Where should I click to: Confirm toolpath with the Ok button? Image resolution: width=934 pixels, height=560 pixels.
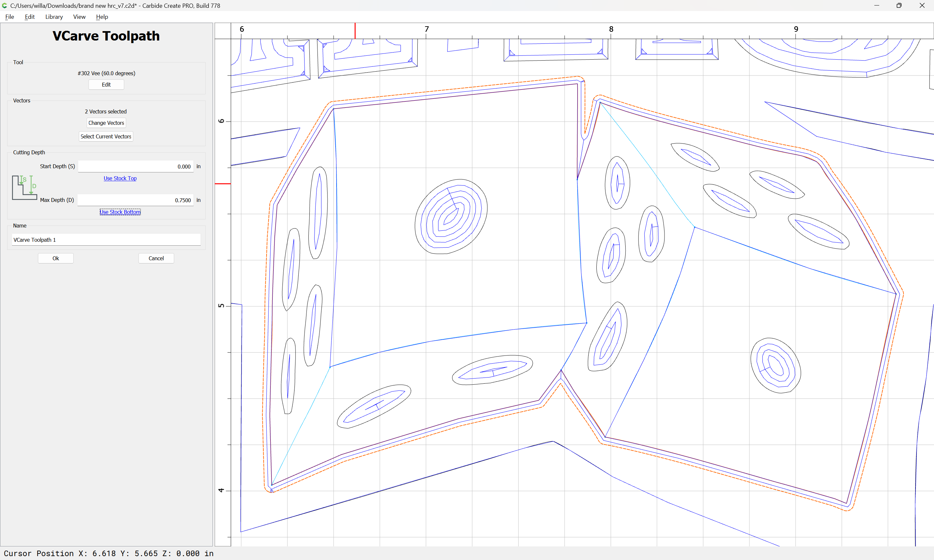click(55, 258)
